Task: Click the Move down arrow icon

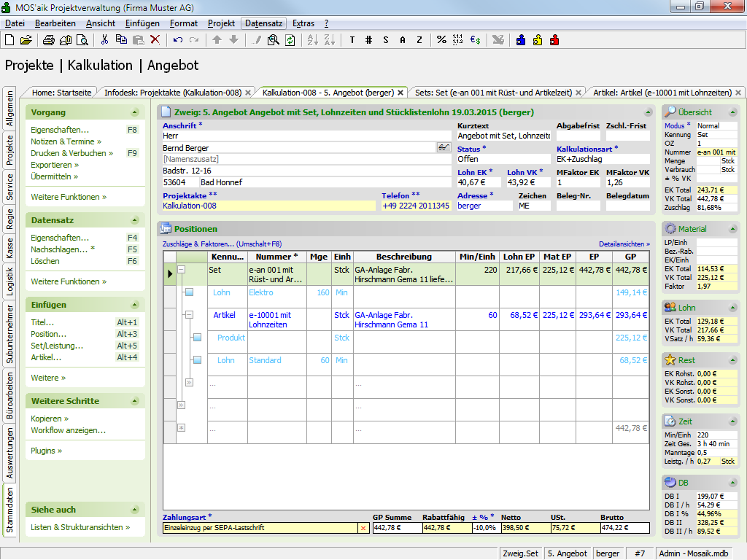Action: (234, 40)
